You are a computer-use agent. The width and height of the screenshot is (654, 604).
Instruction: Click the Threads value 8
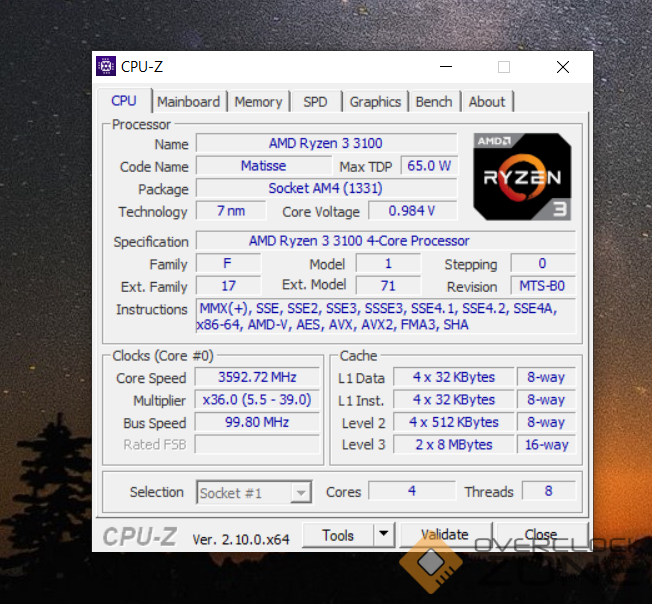[549, 491]
